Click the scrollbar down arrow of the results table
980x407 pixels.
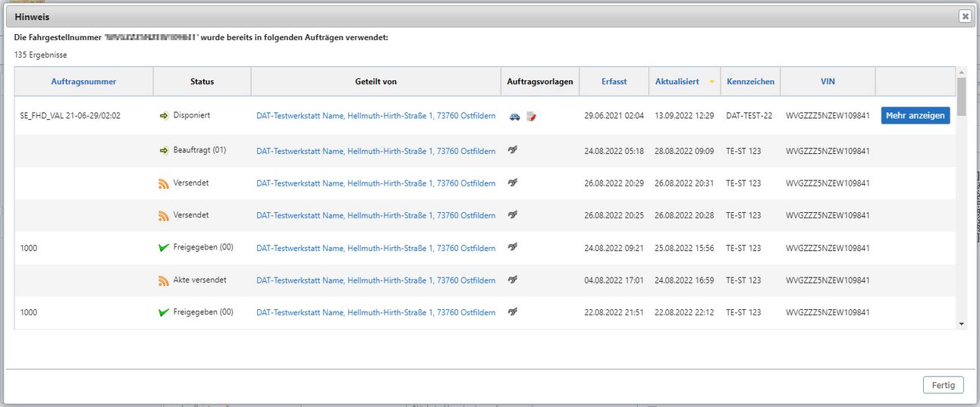click(962, 324)
